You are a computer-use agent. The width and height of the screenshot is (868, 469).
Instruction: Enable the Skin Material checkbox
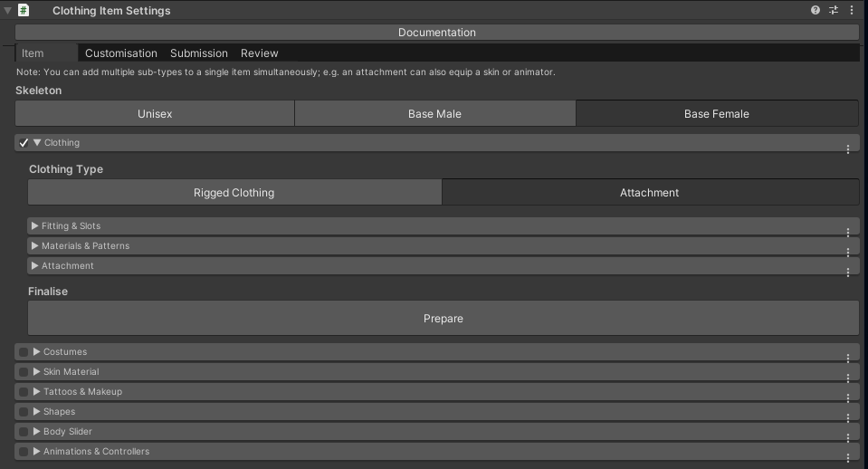click(24, 372)
